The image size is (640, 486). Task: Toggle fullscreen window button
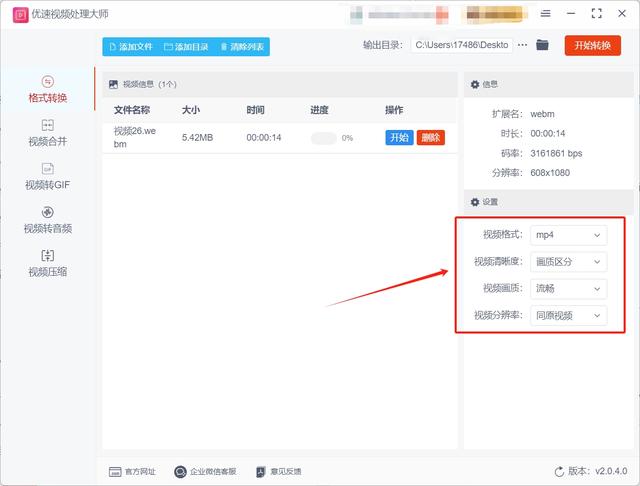597,13
